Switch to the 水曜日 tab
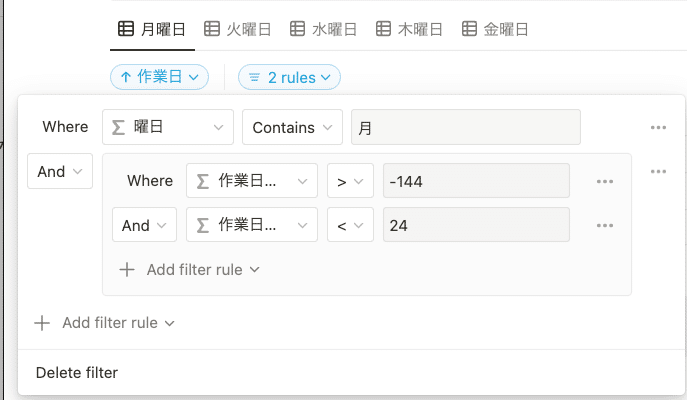687x400 pixels. pos(324,30)
